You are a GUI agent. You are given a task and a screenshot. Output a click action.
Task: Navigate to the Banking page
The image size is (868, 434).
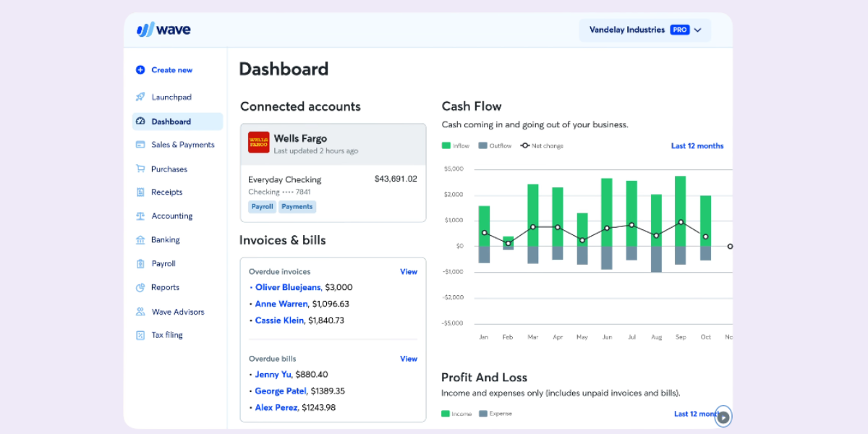click(x=168, y=239)
